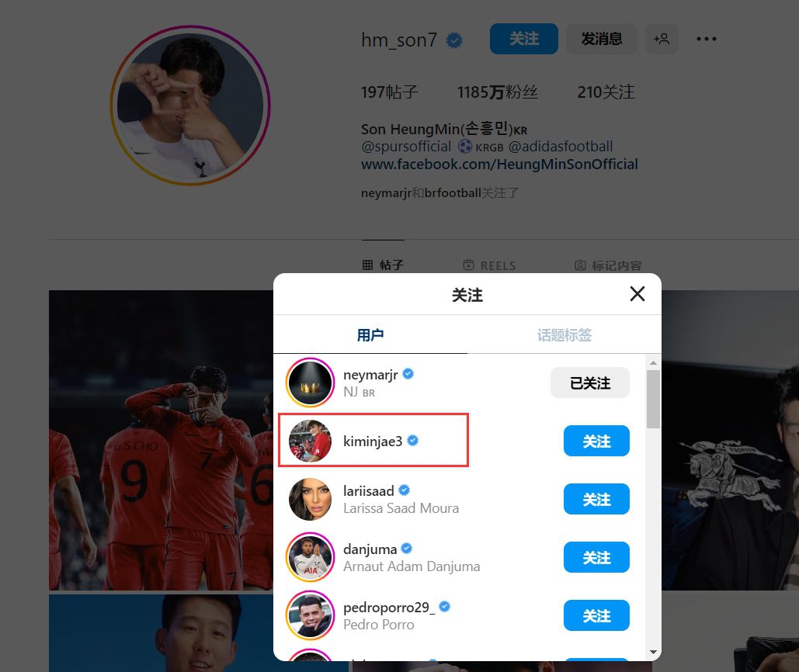Image resolution: width=799 pixels, height=672 pixels.
Task: Follow lariisaad with 关注 button
Action: [x=596, y=499]
